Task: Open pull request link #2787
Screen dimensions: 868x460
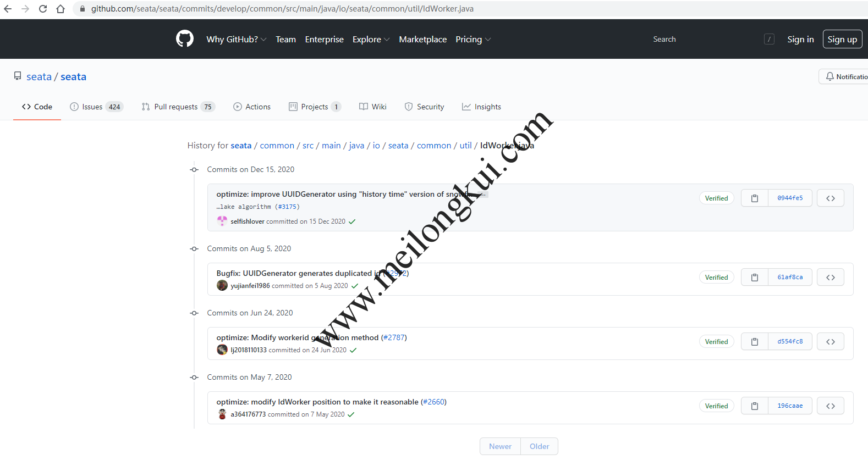Action: click(394, 337)
